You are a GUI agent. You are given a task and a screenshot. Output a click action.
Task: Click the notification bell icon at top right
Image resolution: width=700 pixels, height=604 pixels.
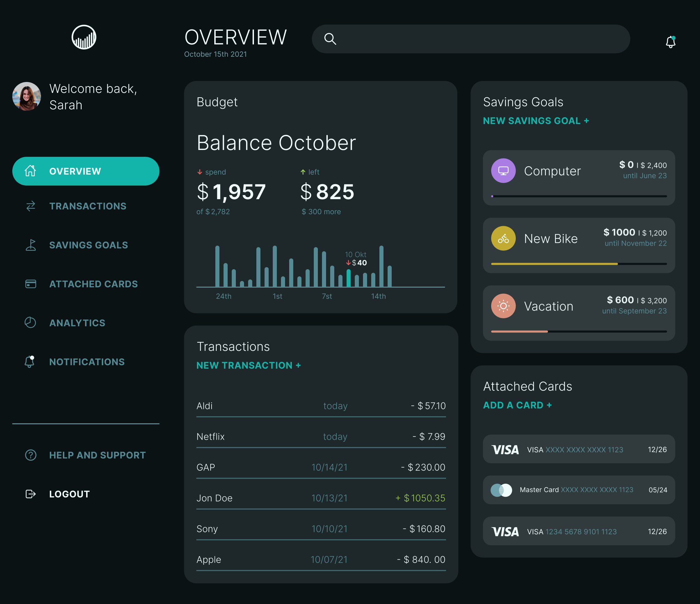tap(670, 42)
